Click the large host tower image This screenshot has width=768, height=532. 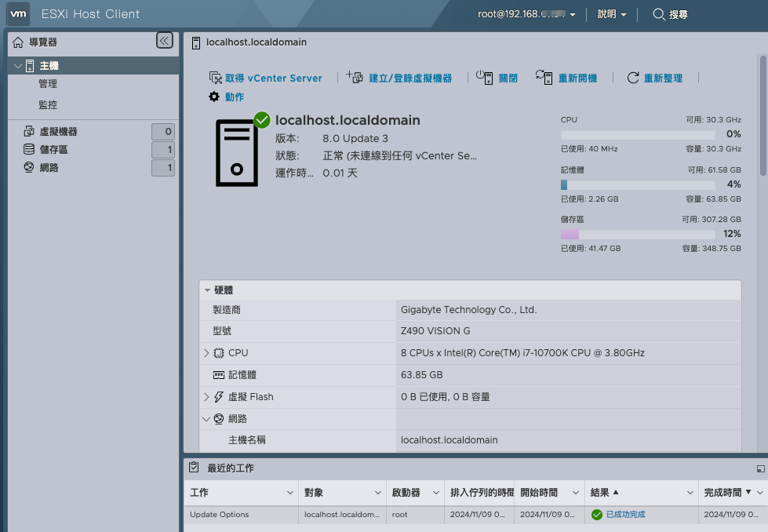click(x=237, y=153)
